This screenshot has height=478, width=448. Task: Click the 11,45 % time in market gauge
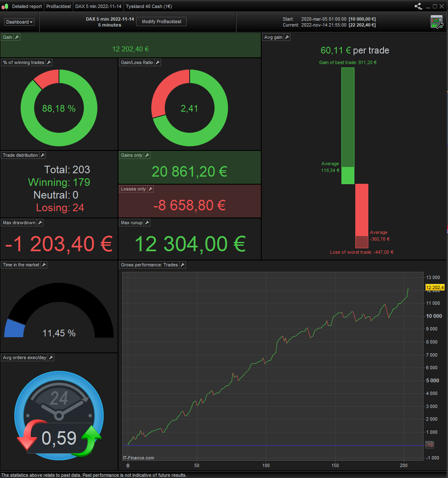tap(59, 310)
